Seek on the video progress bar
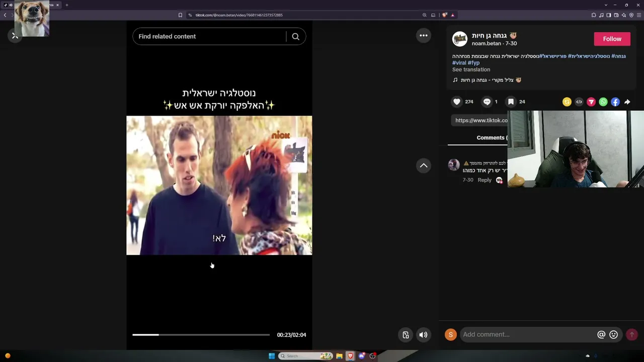The width and height of the screenshot is (644, 362). [x=201, y=335]
